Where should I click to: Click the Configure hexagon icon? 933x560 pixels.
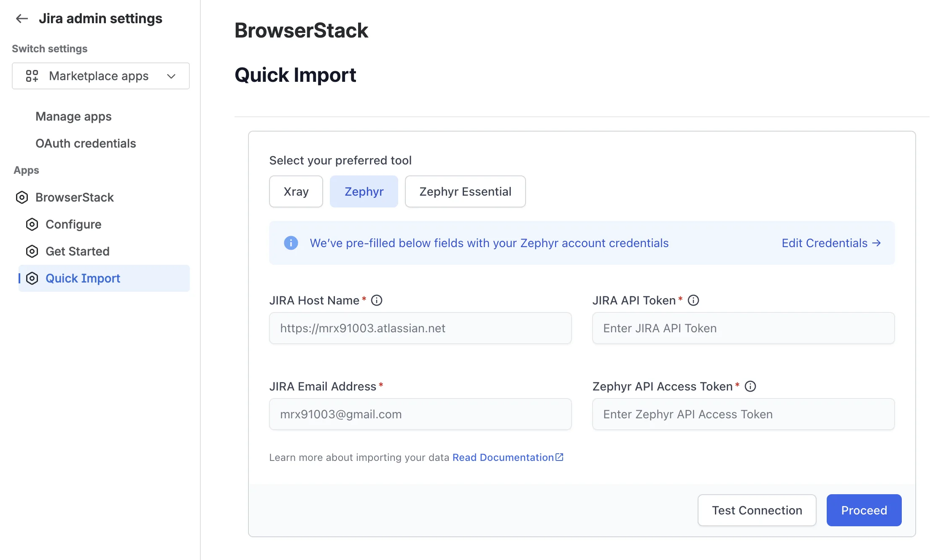point(32,224)
